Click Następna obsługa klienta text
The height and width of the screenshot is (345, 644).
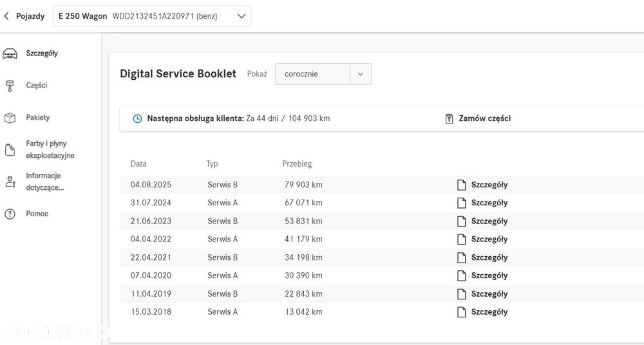tap(196, 118)
